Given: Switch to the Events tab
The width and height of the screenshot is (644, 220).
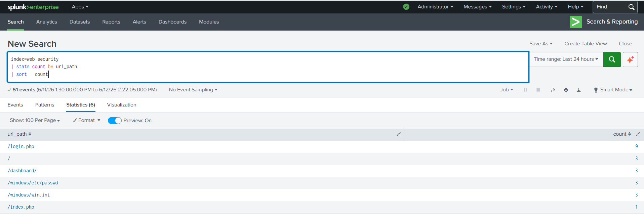Looking at the screenshot, I should 15,105.
